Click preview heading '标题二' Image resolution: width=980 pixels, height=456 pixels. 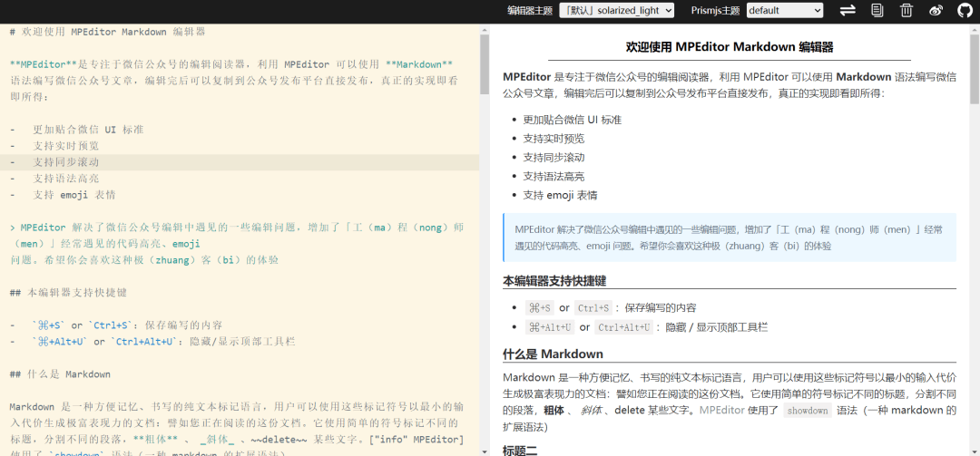(x=520, y=451)
